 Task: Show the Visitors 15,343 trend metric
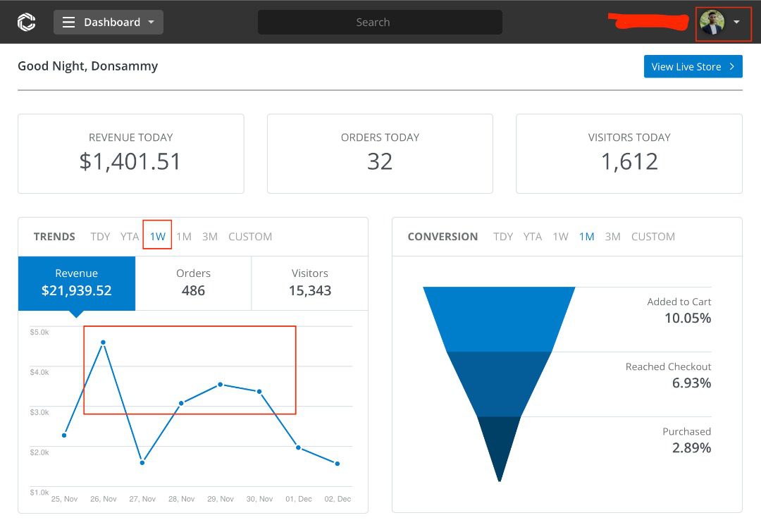pyautogui.click(x=309, y=283)
